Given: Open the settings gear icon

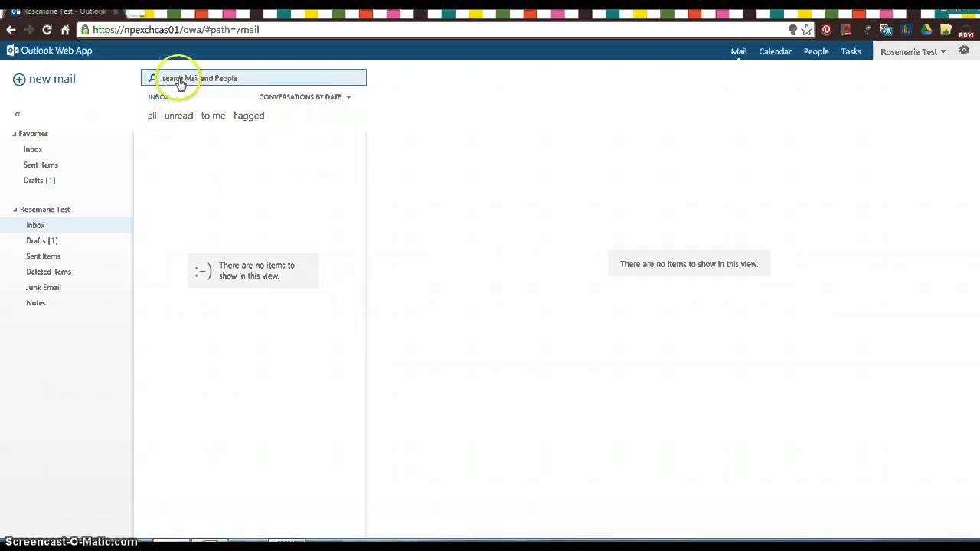Looking at the screenshot, I should (964, 51).
